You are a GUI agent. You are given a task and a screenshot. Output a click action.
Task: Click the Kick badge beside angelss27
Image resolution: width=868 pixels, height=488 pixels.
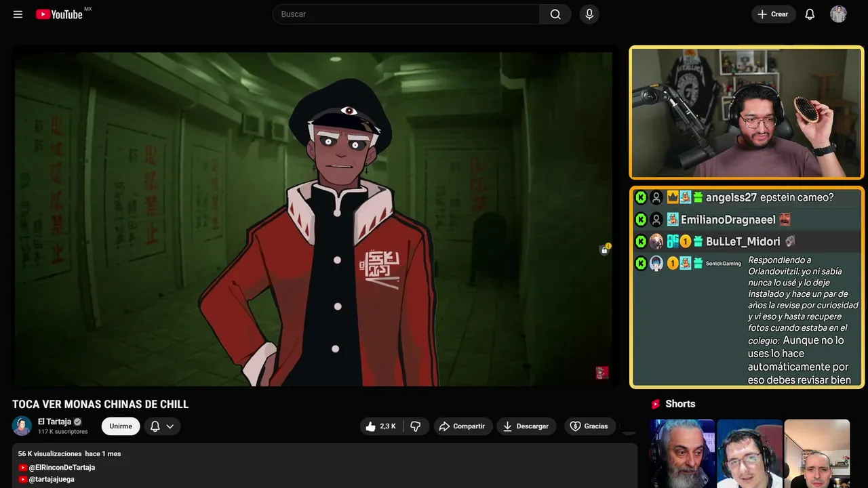click(x=641, y=198)
